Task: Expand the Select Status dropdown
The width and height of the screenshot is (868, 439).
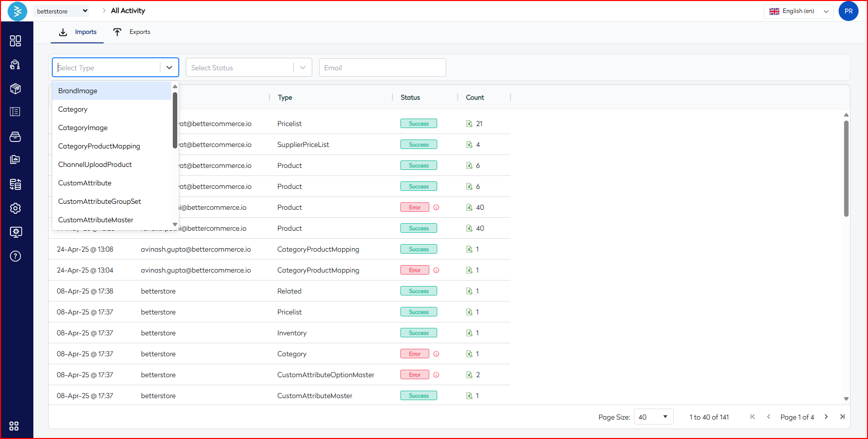Action: [248, 68]
